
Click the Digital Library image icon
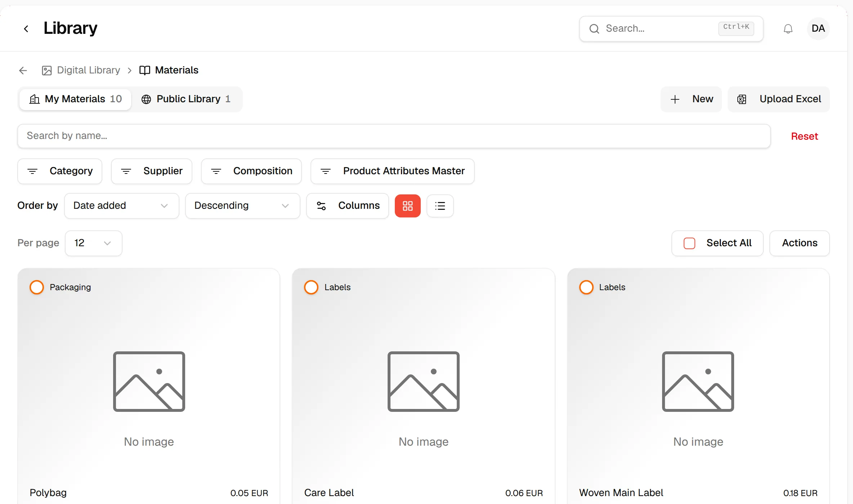coord(47,70)
